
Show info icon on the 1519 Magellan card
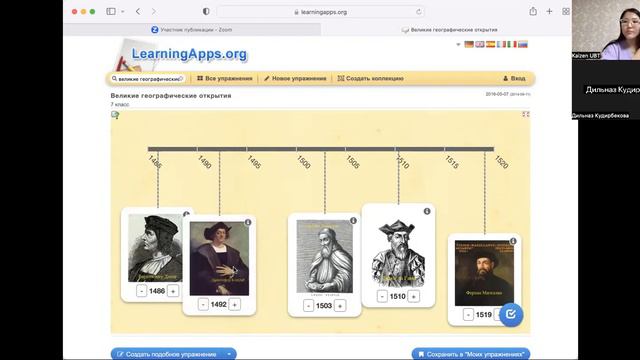(x=513, y=241)
